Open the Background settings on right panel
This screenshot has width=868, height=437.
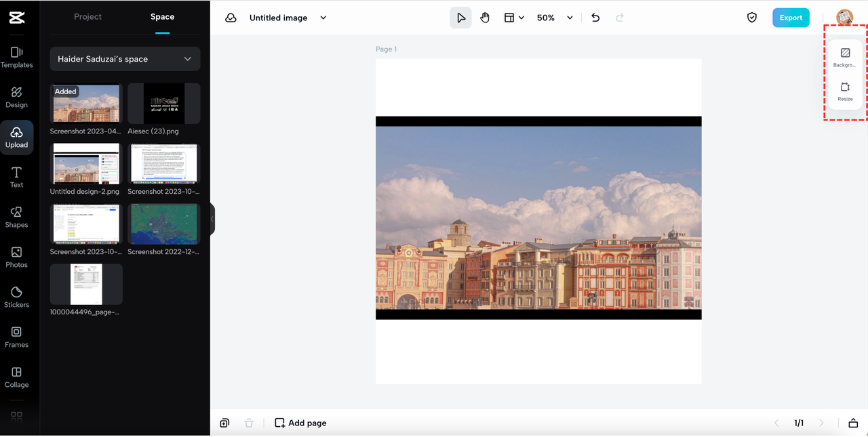(x=845, y=57)
